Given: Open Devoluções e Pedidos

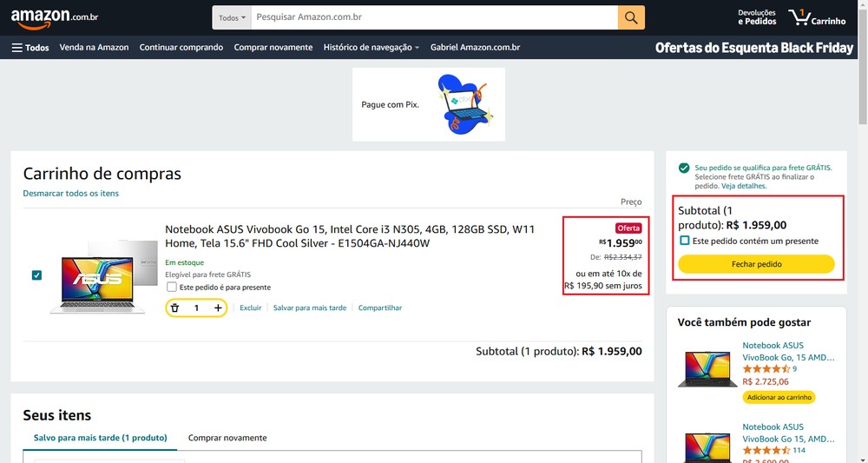Looking at the screenshot, I should [757, 17].
